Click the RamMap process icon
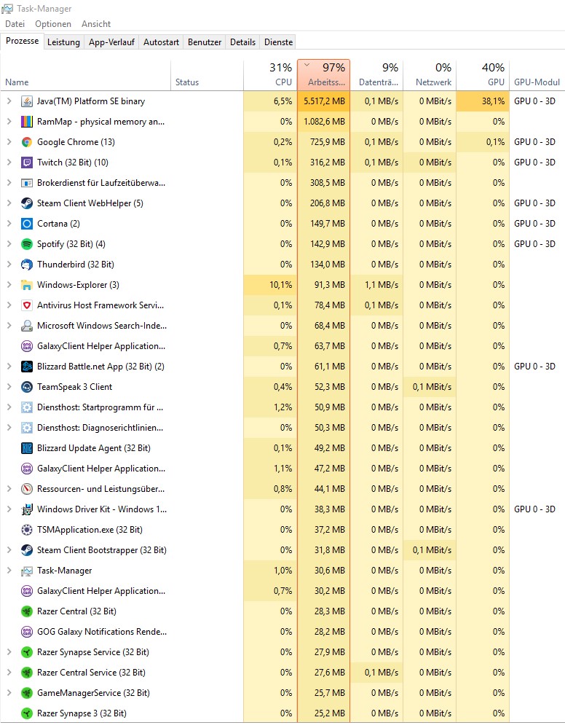Image resolution: width=565 pixels, height=728 pixels. tap(27, 122)
